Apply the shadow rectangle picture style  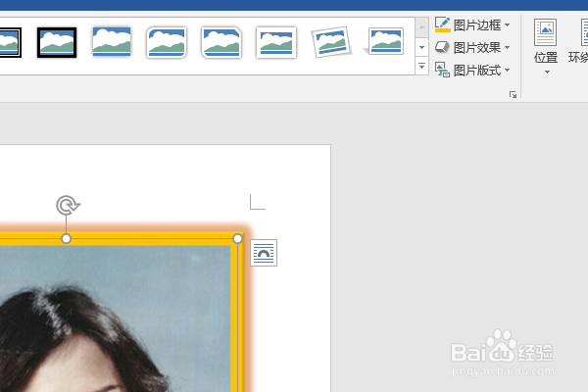(x=112, y=41)
